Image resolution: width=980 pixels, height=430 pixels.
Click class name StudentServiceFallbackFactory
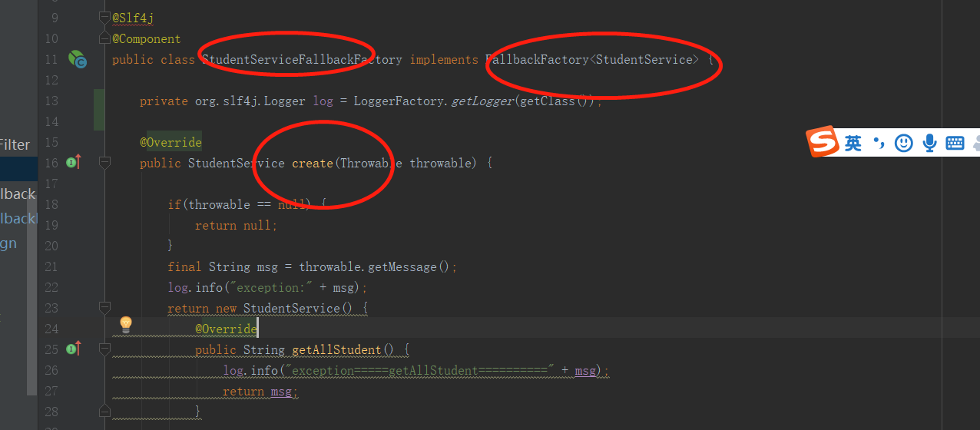[x=302, y=59]
